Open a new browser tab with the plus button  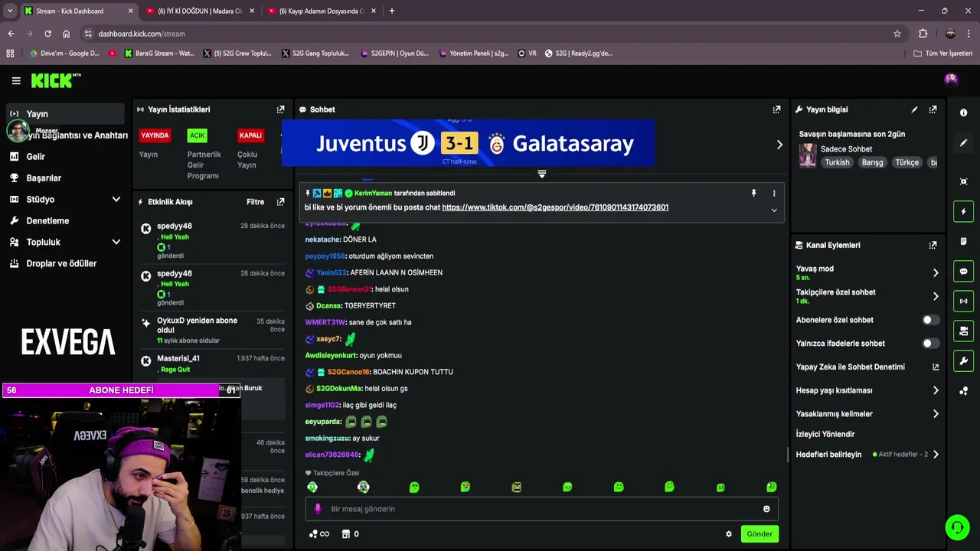coord(392,11)
